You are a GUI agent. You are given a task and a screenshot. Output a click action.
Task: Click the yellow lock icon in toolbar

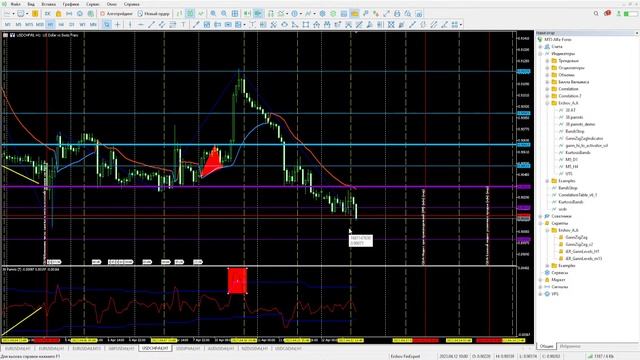click(x=58, y=13)
